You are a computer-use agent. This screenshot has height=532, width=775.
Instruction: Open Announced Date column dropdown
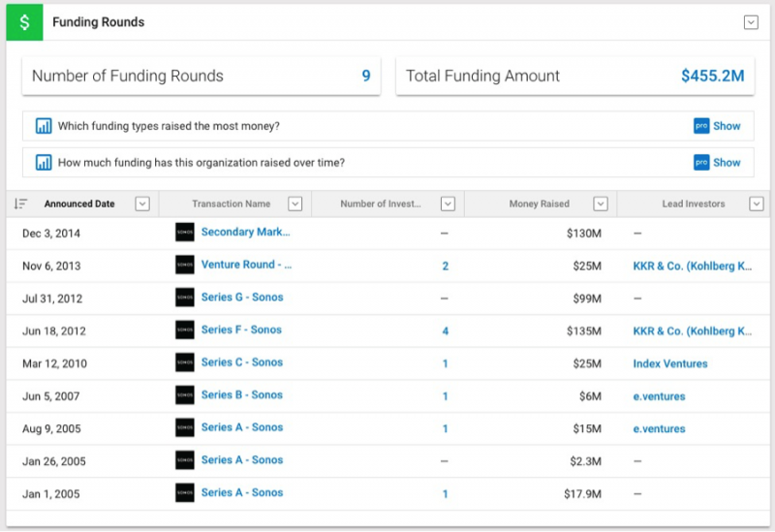(x=142, y=203)
